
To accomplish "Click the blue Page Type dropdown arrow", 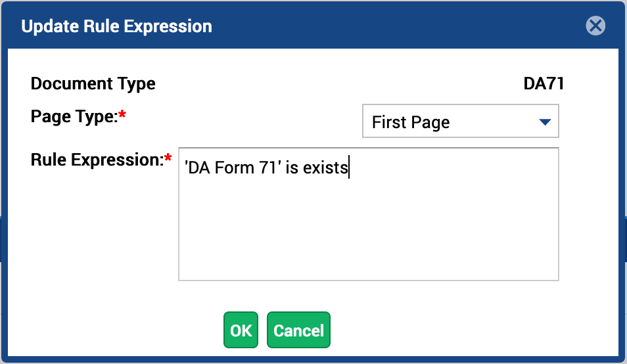I will click(545, 122).
